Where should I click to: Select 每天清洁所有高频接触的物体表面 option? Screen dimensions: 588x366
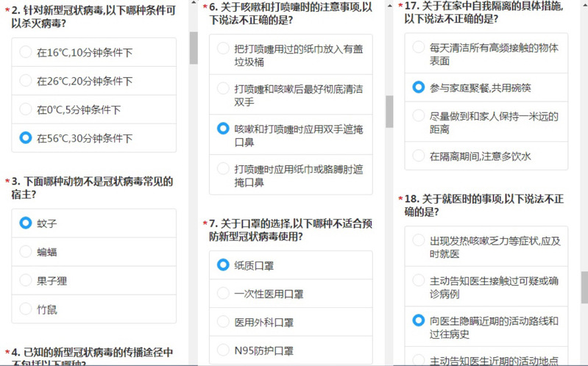pos(419,47)
